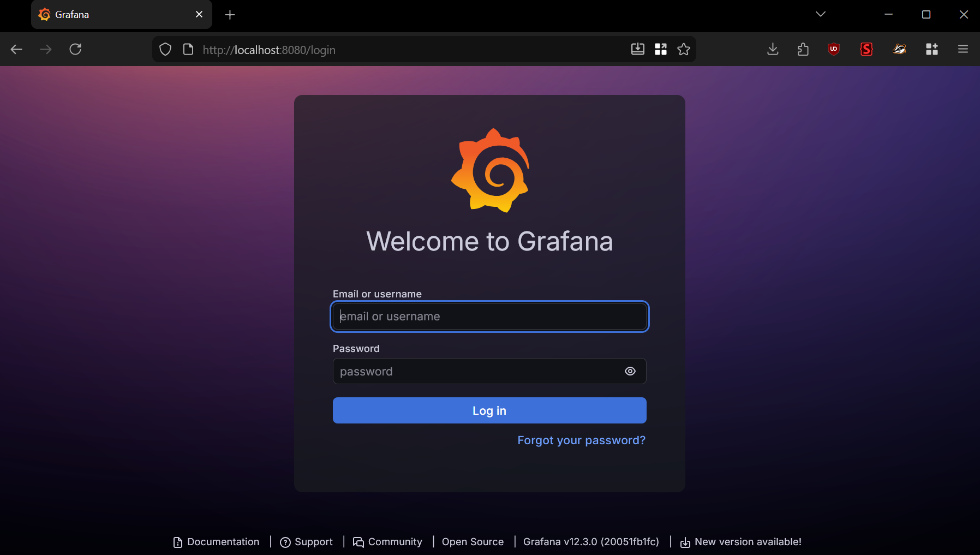Toggle password visibility eye icon

coord(630,371)
